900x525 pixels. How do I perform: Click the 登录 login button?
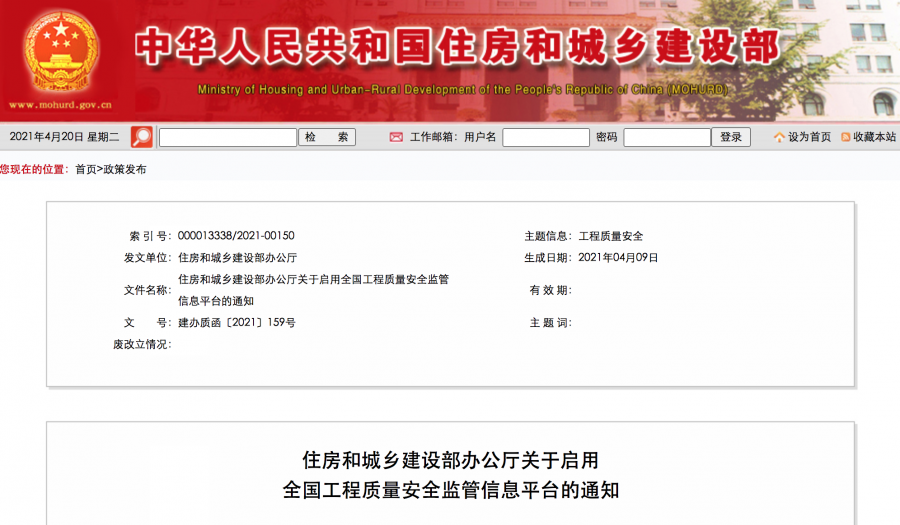[x=731, y=137]
